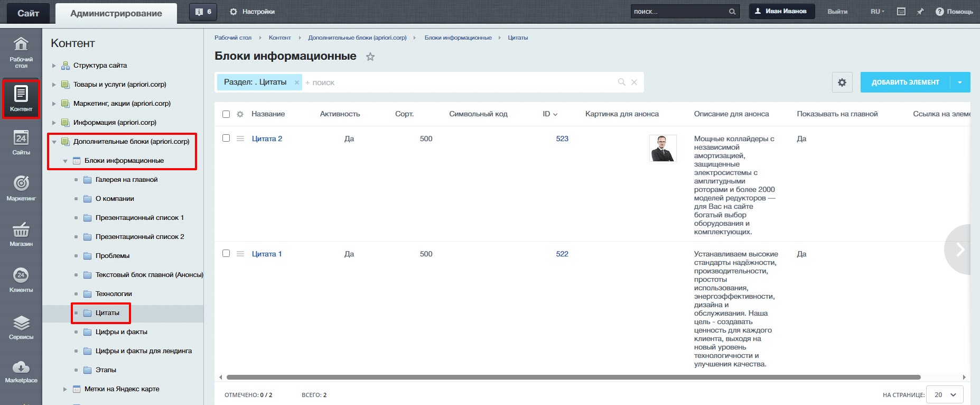
Task: Open the Marketplace cloud icon section
Action: 21,372
